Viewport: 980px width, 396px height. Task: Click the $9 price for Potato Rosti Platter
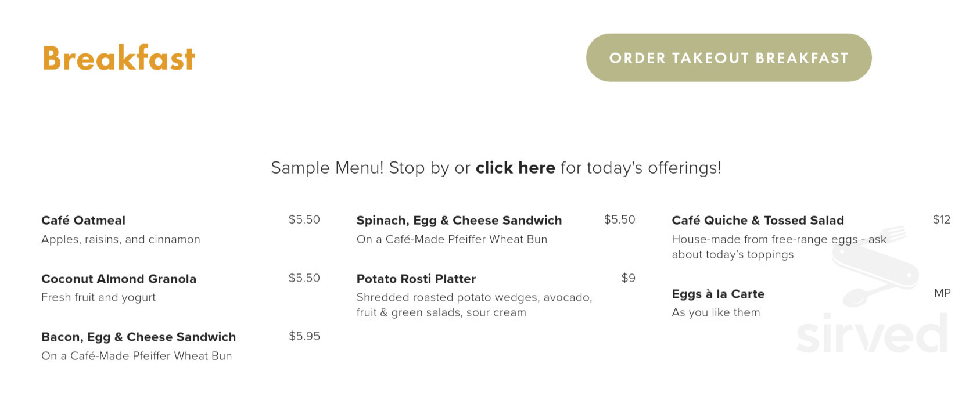pos(629,278)
